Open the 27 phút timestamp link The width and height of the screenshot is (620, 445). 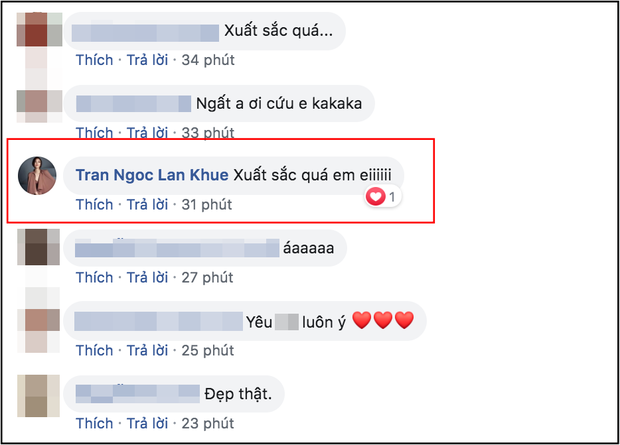(207, 278)
